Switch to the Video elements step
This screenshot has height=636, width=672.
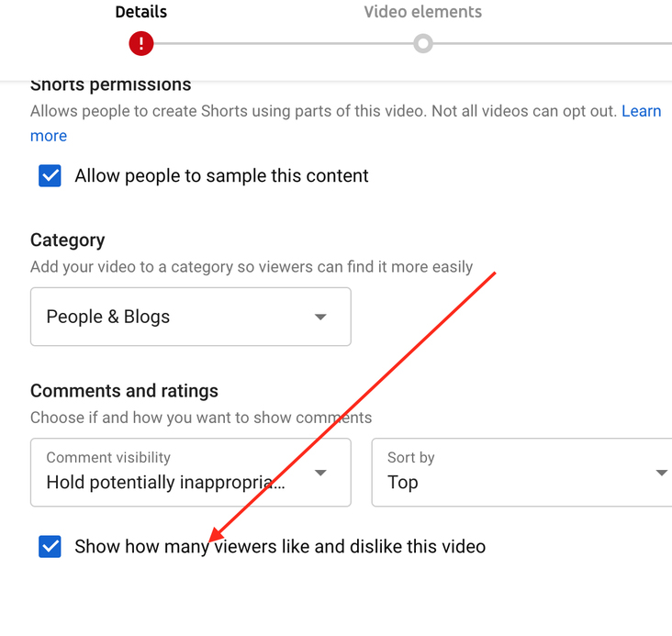(x=422, y=12)
